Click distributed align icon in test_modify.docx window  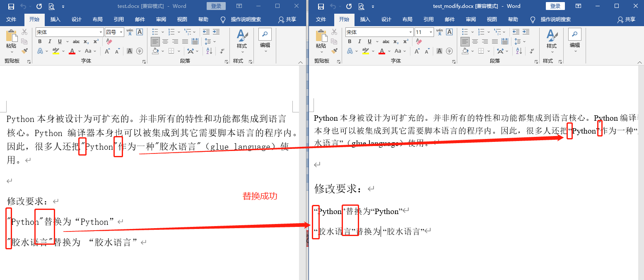(x=505, y=41)
